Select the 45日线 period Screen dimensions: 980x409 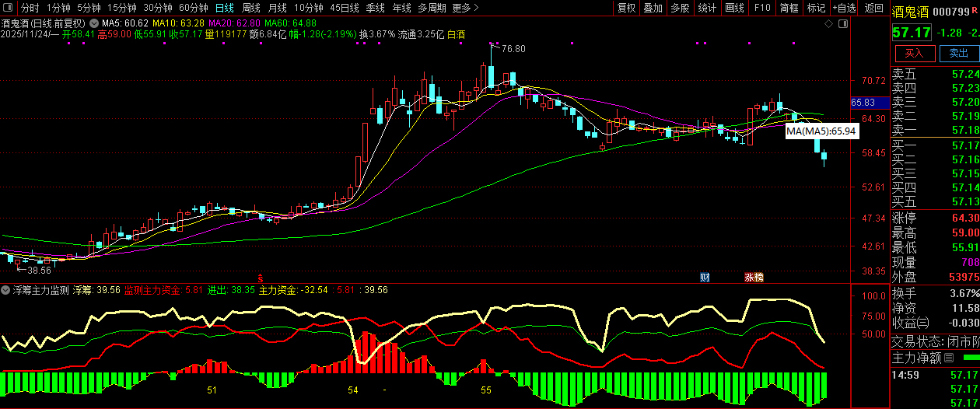click(345, 8)
